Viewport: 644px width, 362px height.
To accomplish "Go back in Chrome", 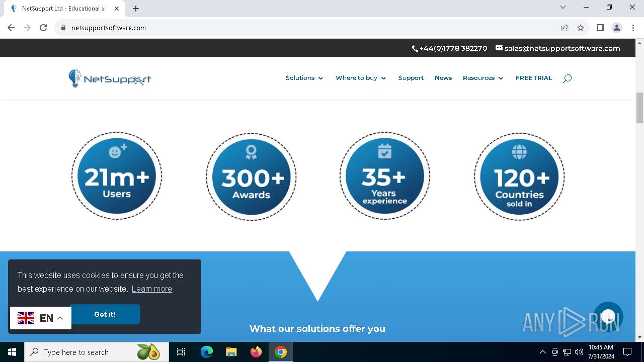I will tap(11, 28).
